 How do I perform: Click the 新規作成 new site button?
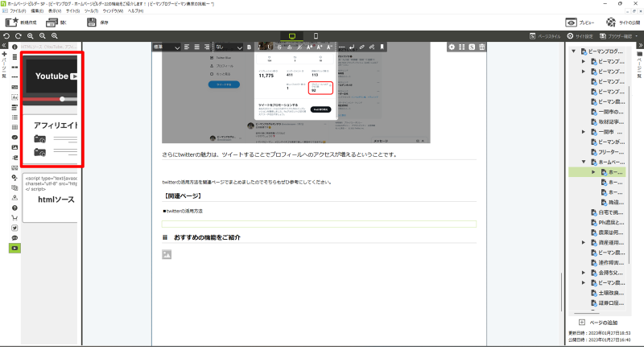23,23
